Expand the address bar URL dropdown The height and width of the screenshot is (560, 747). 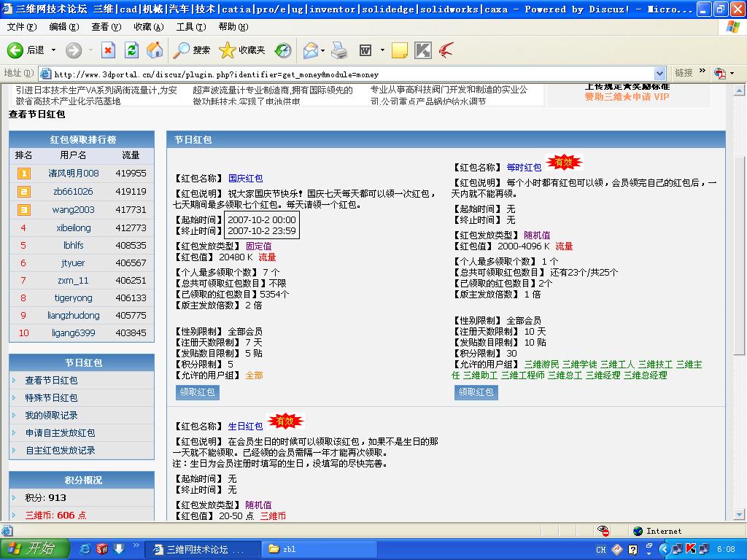(659, 74)
